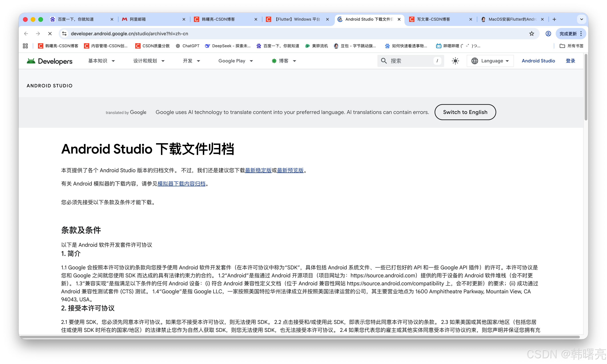Click the Android Developers logo
Screen dimensions: 607x364
(x=50, y=61)
